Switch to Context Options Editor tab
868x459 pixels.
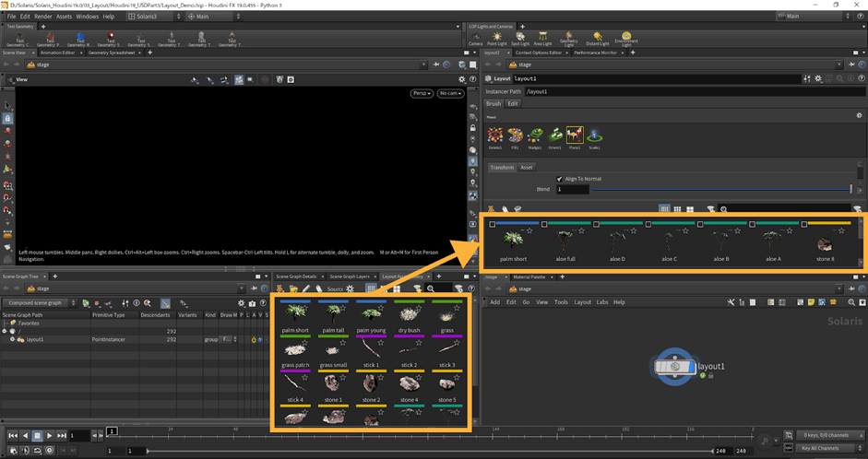point(538,53)
